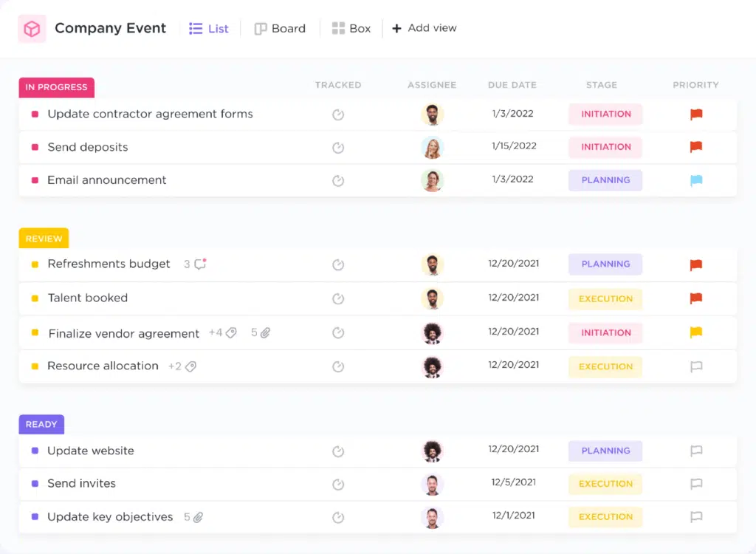Click the blue flag on Email announcement

(x=695, y=180)
